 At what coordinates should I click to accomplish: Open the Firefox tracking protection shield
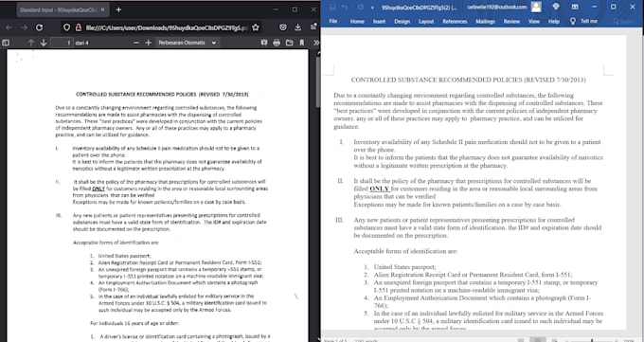tap(66, 27)
